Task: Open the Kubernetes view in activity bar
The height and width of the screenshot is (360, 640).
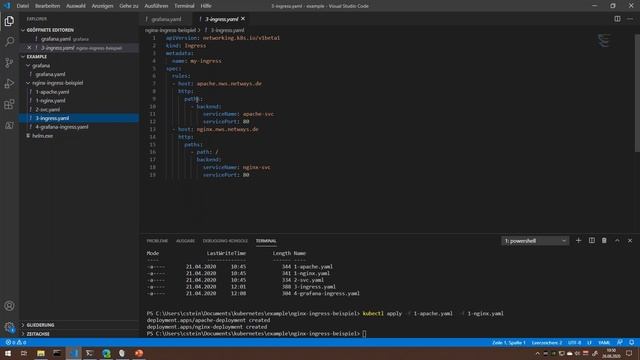Action: (9, 125)
